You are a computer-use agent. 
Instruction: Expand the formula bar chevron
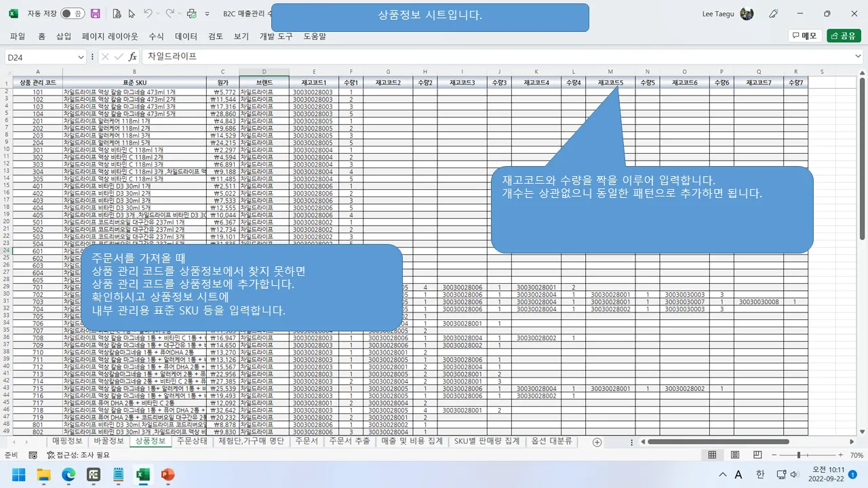pos(859,57)
